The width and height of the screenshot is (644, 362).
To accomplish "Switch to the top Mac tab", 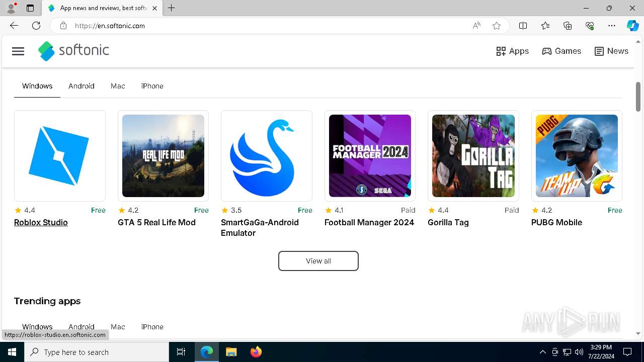I will click(118, 86).
